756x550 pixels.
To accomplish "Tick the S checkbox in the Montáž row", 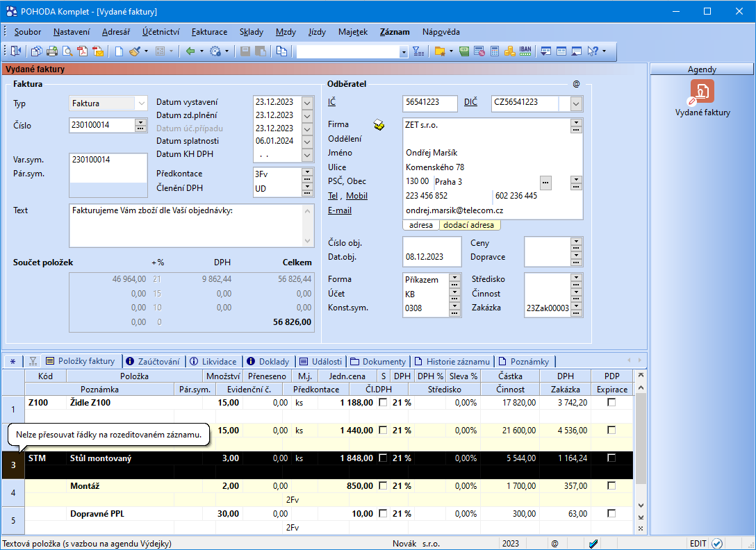I will [x=384, y=486].
